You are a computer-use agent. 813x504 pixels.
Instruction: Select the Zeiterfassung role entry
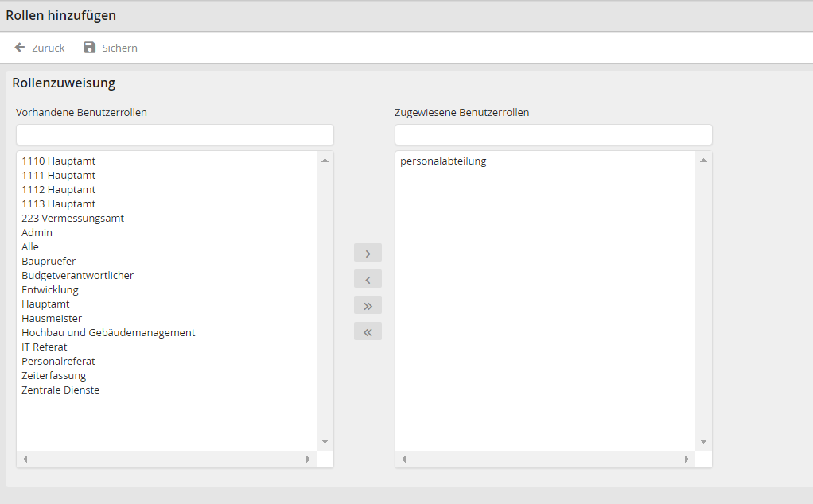click(x=54, y=376)
